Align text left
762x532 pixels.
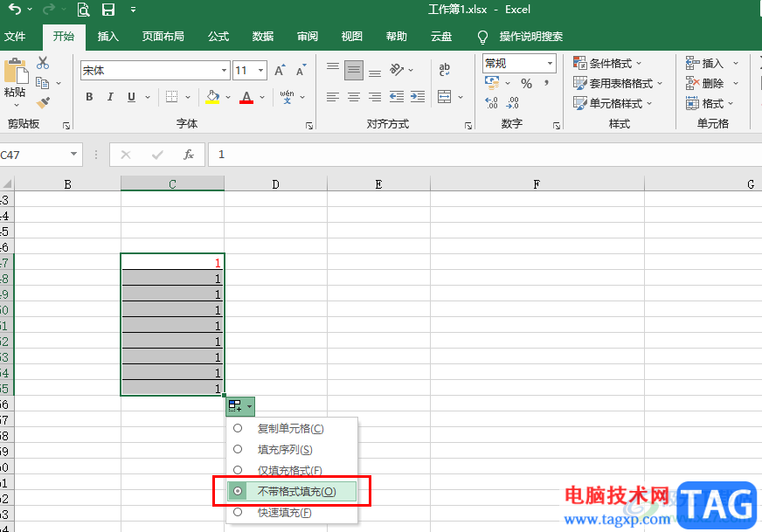click(333, 97)
